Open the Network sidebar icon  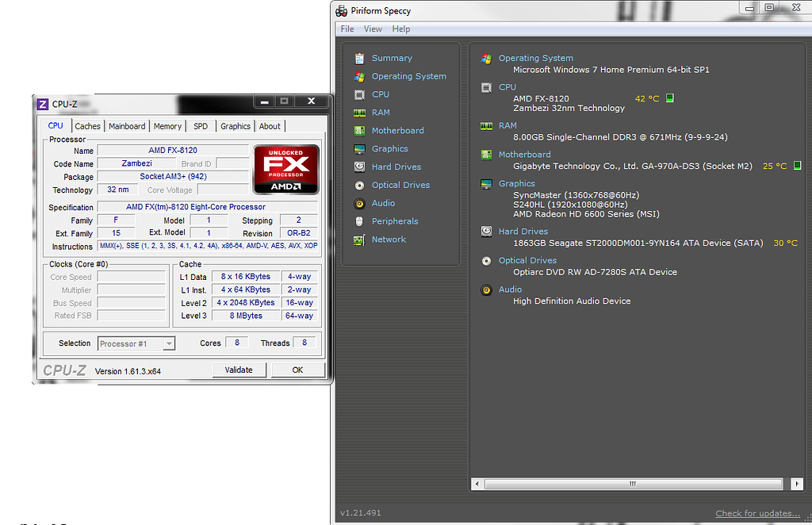[x=359, y=240]
